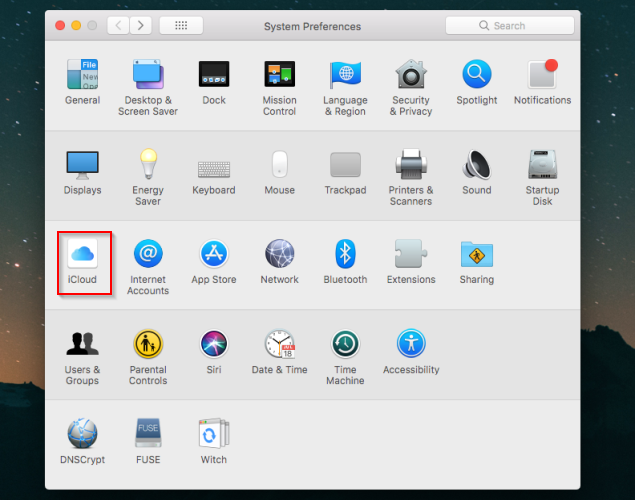The image size is (635, 500).
Task: Open the Accessibility settings
Action: point(411,345)
